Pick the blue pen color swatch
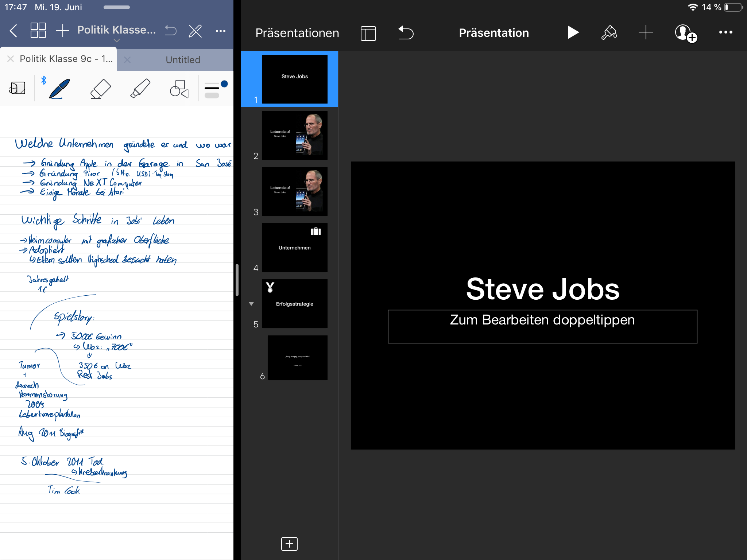Screen dimensions: 747x560 [x=224, y=84]
